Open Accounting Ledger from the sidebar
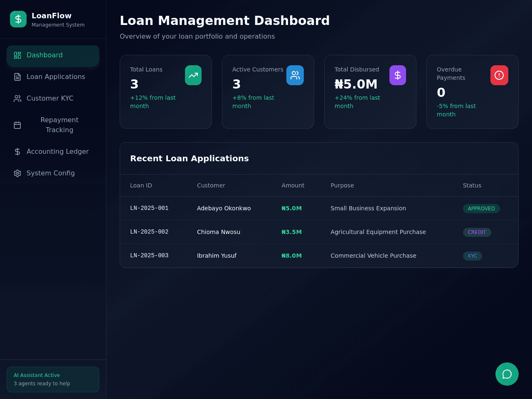Viewport: 532px width, 399px height. pyautogui.click(x=53, y=152)
